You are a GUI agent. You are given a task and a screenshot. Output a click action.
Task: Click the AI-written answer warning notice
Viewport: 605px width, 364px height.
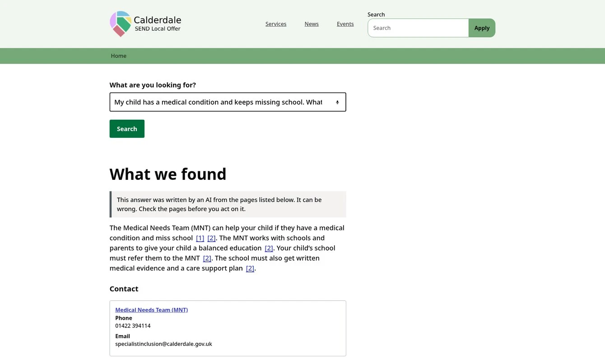[228, 205]
